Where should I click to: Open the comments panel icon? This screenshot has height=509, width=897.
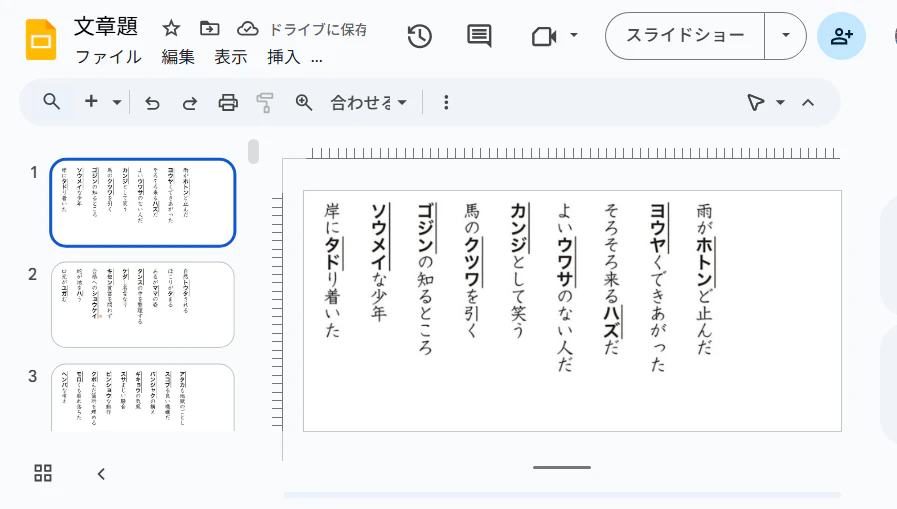[479, 36]
